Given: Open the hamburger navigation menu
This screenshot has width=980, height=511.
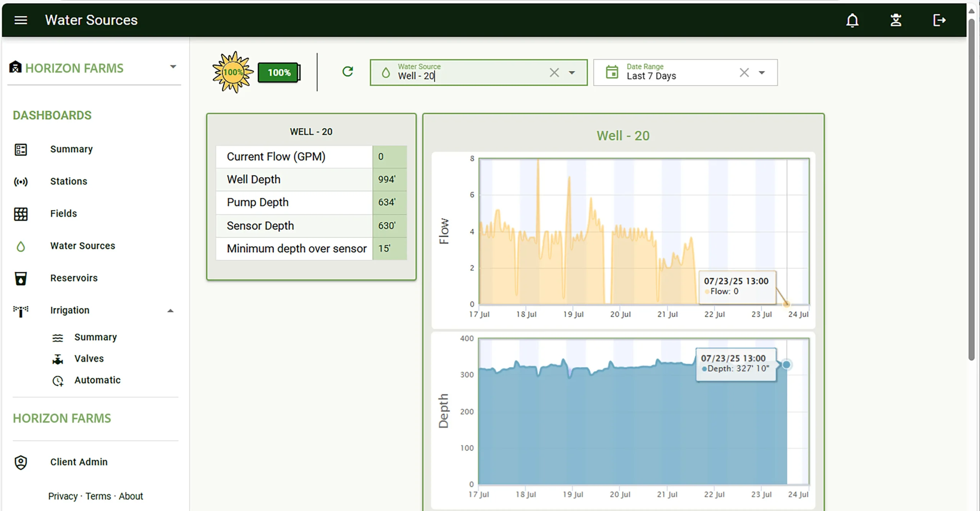Looking at the screenshot, I should click(21, 20).
